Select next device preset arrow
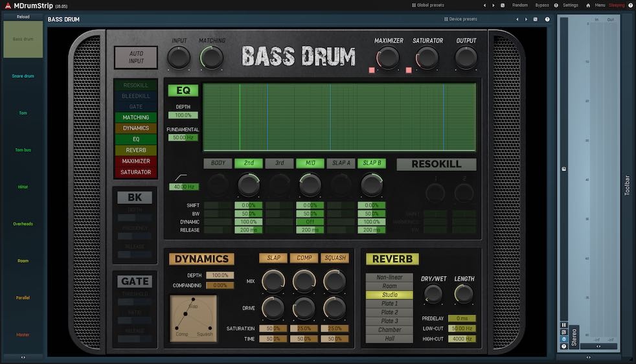The width and height of the screenshot is (636, 364). click(x=526, y=19)
